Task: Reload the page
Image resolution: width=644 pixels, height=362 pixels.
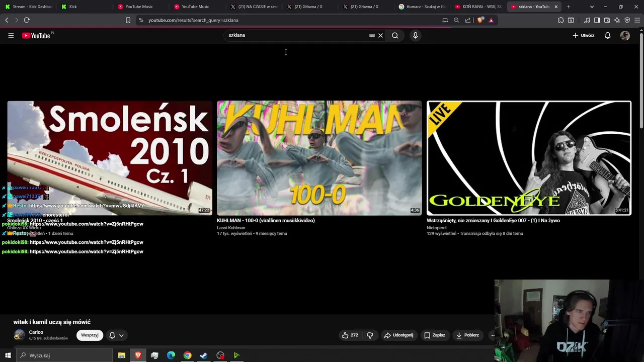Action: click(27, 20)
